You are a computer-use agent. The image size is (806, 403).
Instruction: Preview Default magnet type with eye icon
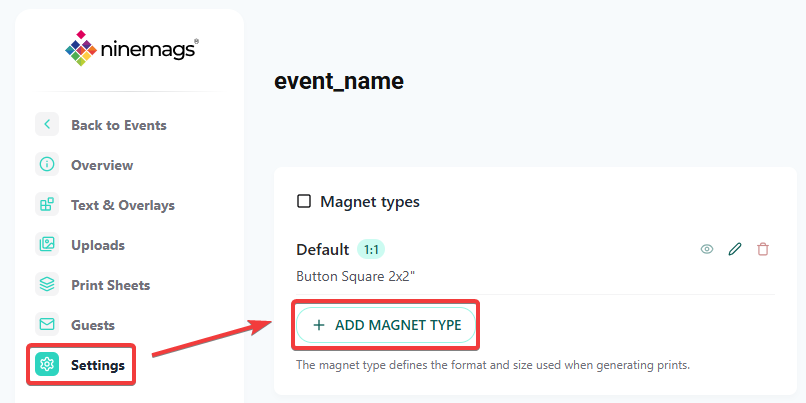coord(707,249)
